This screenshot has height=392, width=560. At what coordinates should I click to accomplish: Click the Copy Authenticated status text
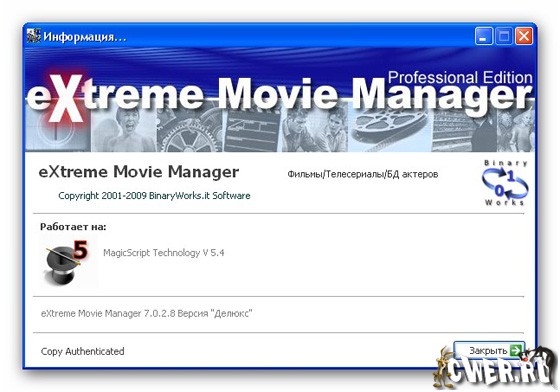click(82, 351)
